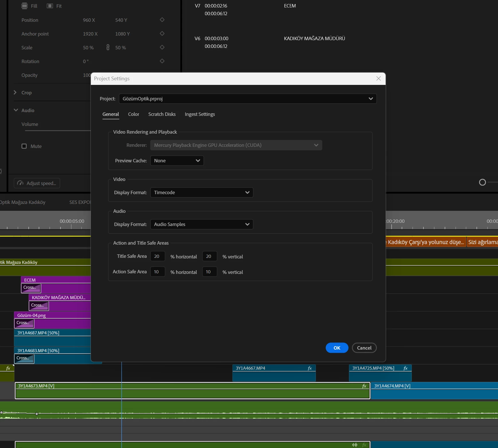Click timeline ruler at 00:00:05:00

coord(72,221)
